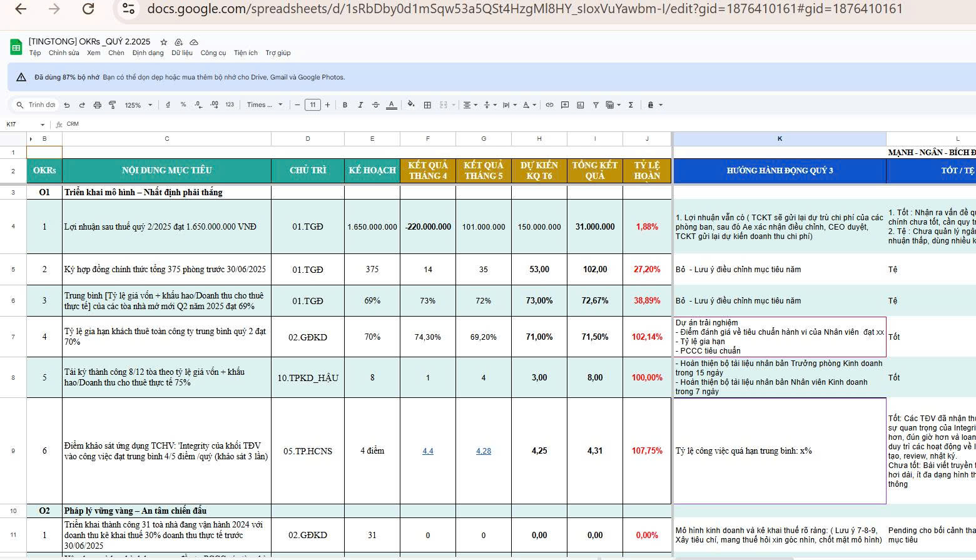This screenshot has width=976, height=560.
Task: Click the Sigma functions icon
Action: [x=631, y=105]
